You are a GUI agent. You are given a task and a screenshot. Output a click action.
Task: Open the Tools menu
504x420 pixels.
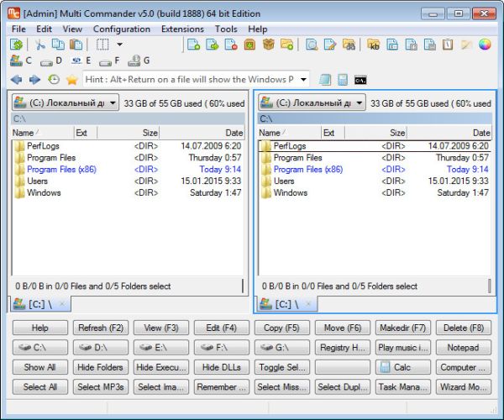click(x=226, y=29)
